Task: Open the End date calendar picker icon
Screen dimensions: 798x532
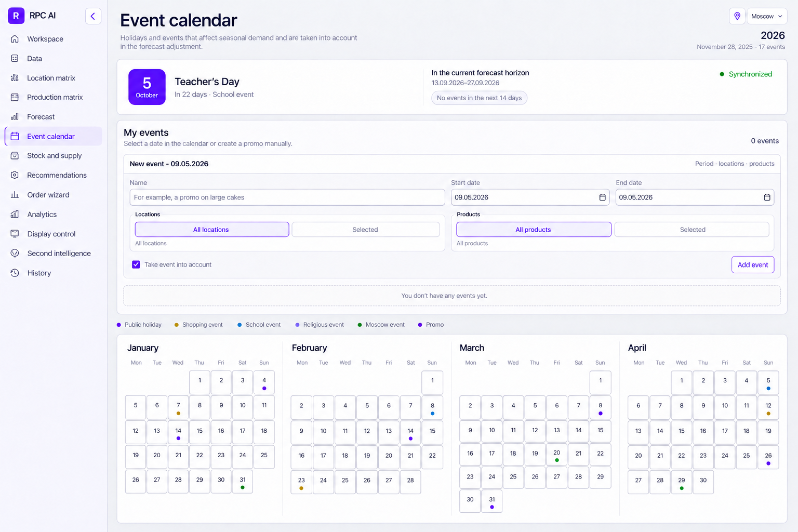Action: pos(767,197)
